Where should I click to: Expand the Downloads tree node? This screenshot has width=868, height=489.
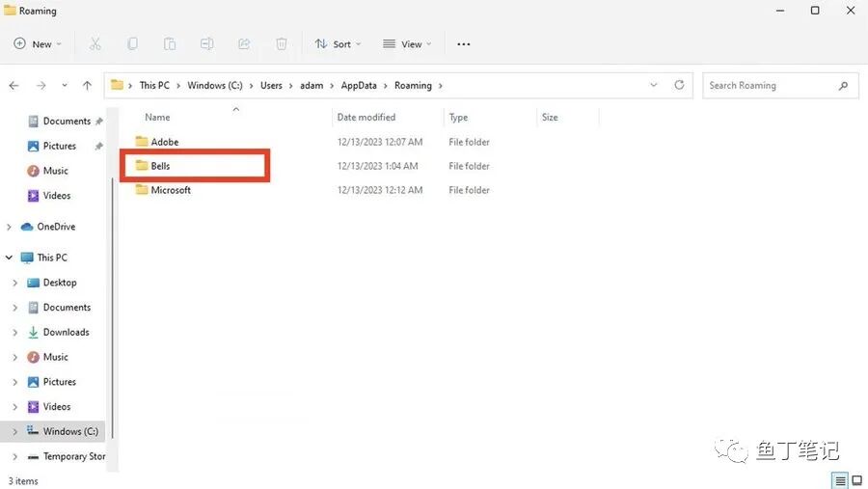pyautogui.click(x=14, y=333)
